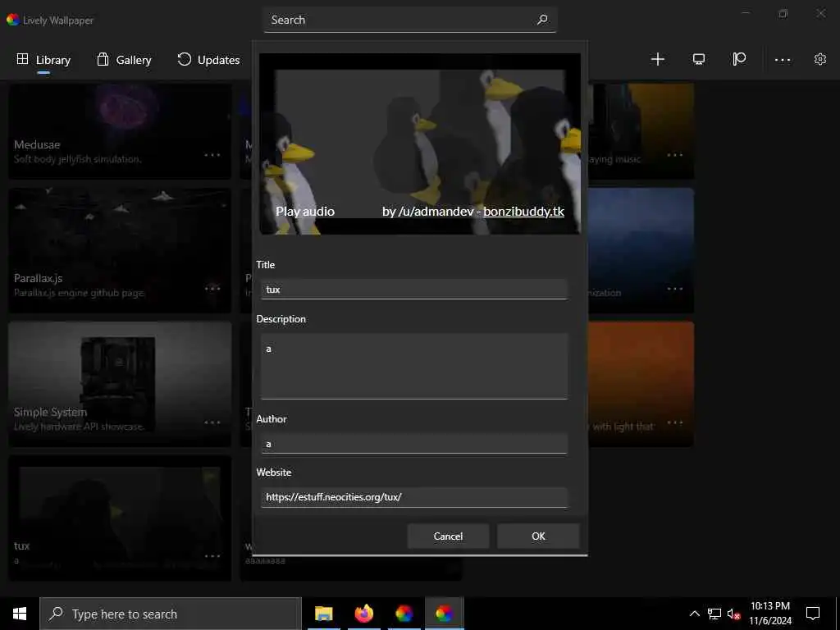Select the tux wallpaper card
The height and width of the screenshot is (630, 840).
pyautogui.click(x=120, y=518)
